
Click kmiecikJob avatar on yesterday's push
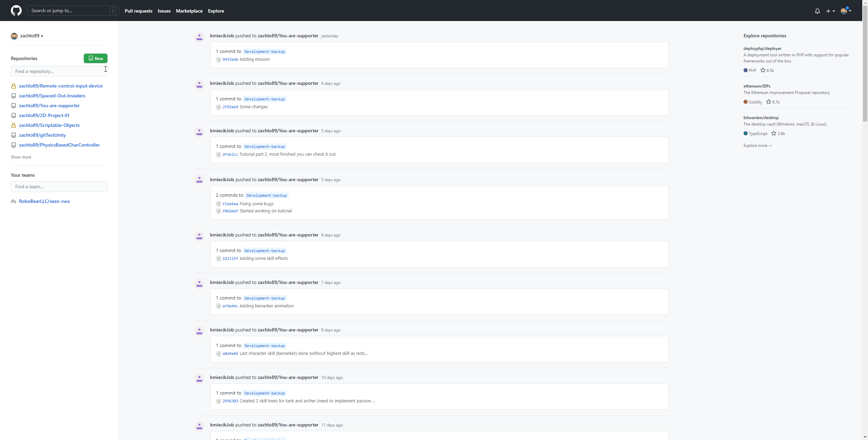pyautogui.click(x=199, y=37)
